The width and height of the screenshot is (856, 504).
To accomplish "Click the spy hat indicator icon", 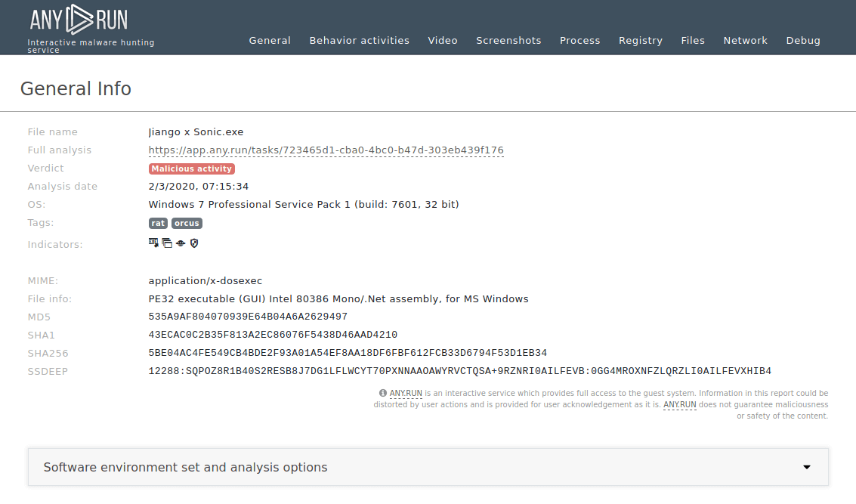I will [x=181, y=243].
